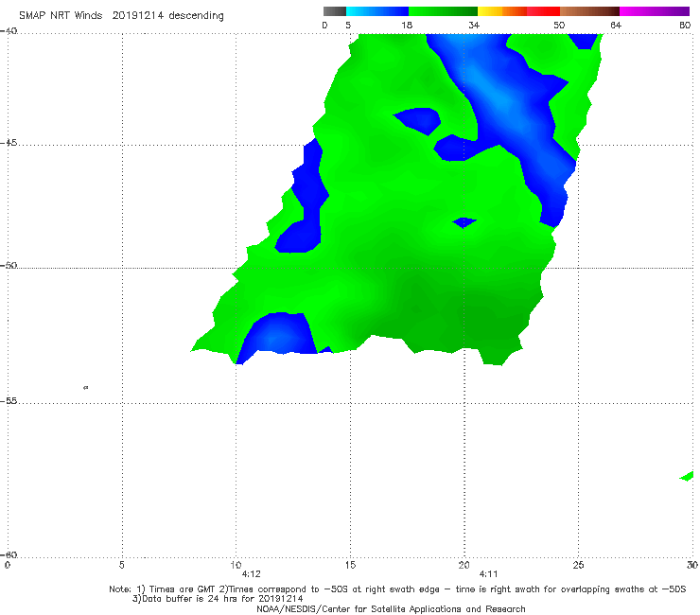Screen dimensions: 700x615
Task: Click the latitude axis label "-55"
Action: click(x=9, y=400)
